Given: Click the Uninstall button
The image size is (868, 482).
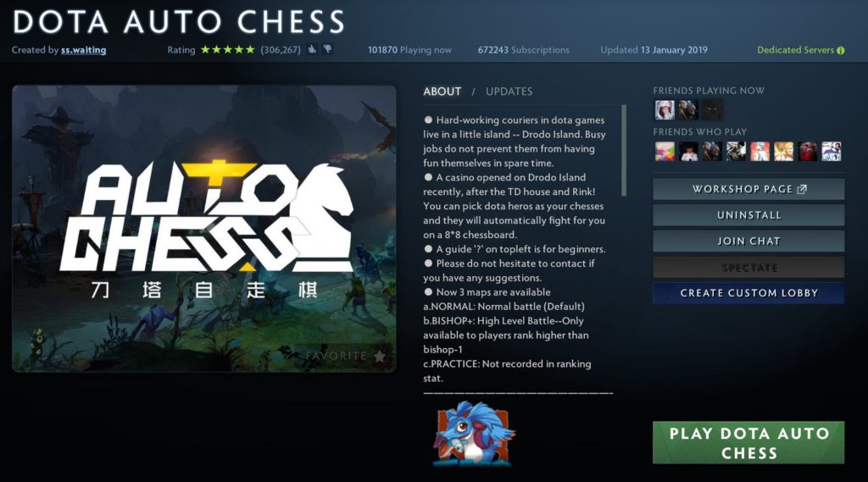Looking at the screenshot, I should 748,215.
